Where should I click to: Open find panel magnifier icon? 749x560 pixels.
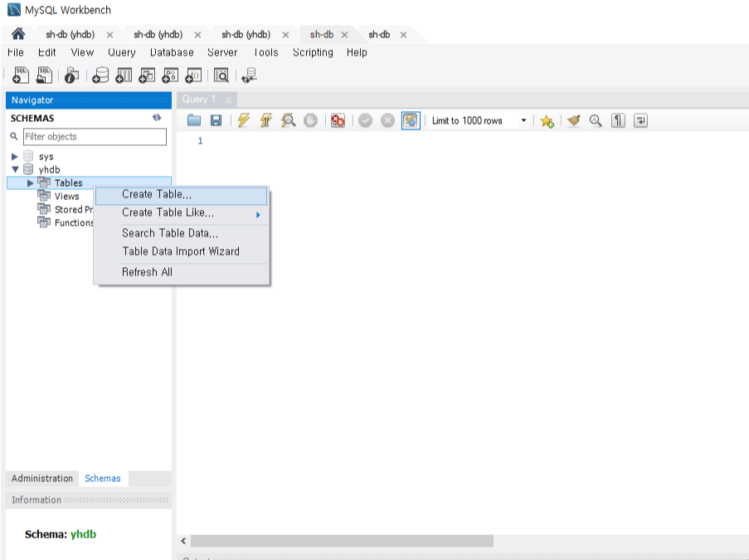596,120
